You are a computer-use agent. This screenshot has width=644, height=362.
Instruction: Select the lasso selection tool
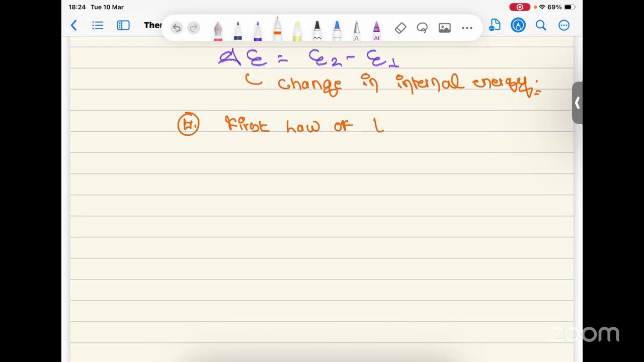point(422,28)
